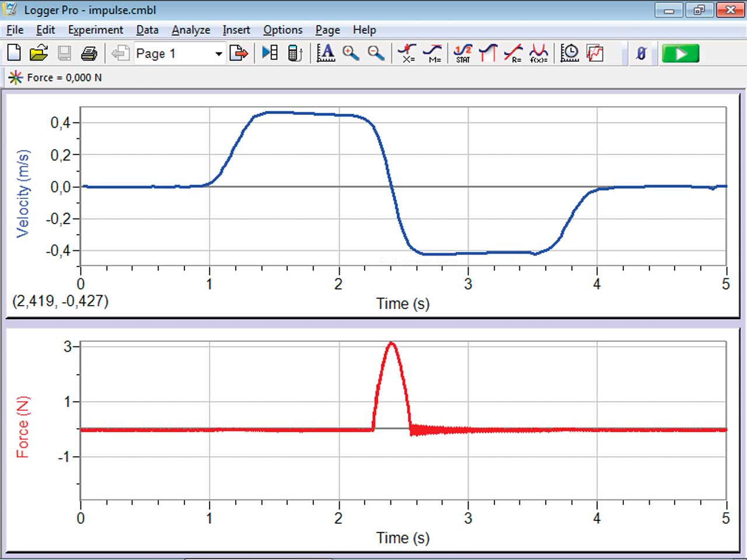Image resolution: width=747 pixels, height=560 pixels.
Task: Go to next page arrow button
Action: point(239,54)
